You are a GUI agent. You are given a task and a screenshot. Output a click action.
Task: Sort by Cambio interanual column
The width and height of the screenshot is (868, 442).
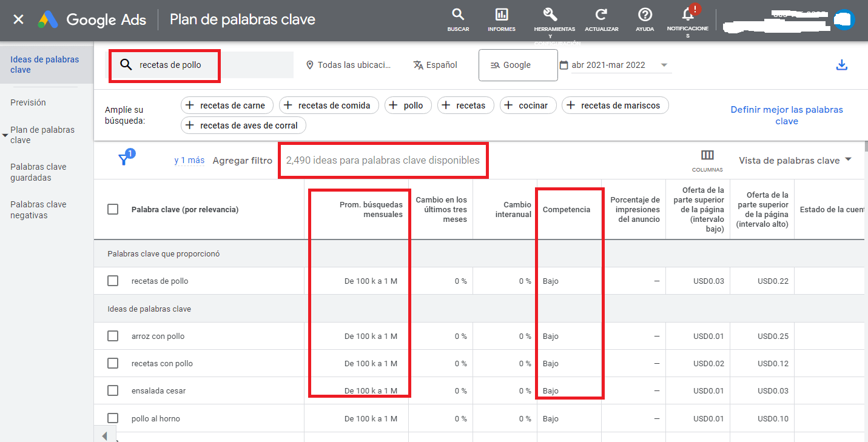pos(513,209)
